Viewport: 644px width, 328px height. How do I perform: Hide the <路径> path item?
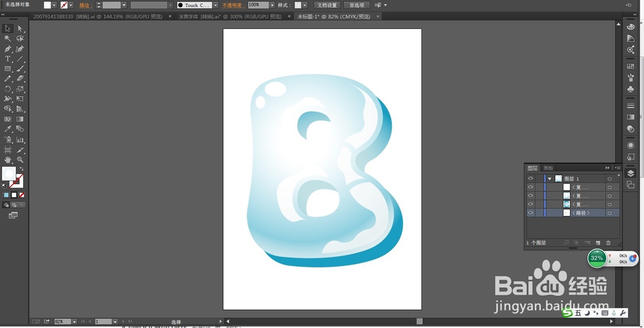pyautogui.click(x=530, y=213)
